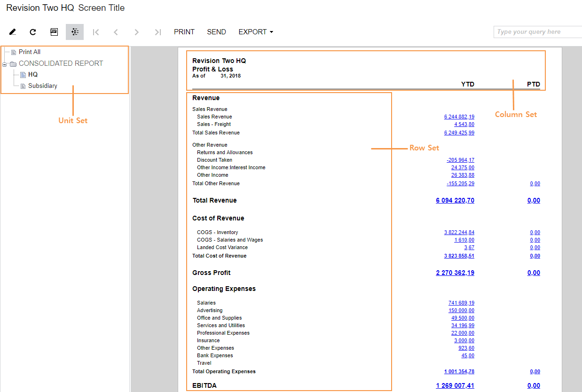Screen dimensions: 582x392
Task: Click document icon beside HQ
Action: [23, 75]
